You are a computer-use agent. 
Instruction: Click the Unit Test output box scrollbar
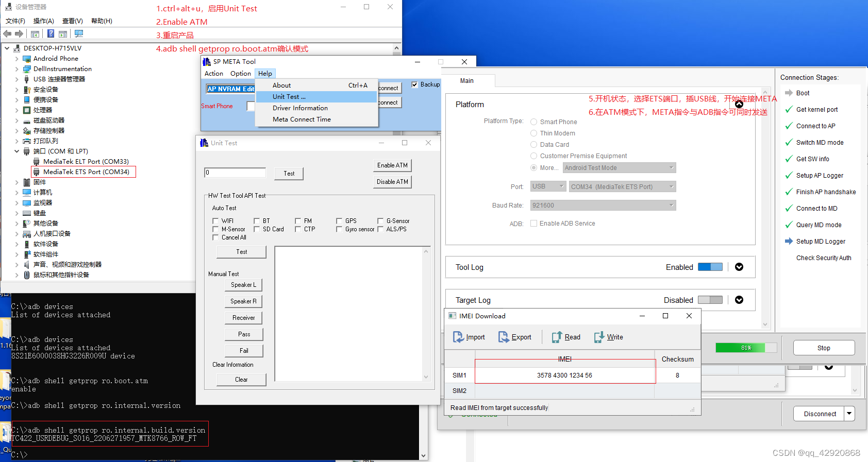click(426, 314)
